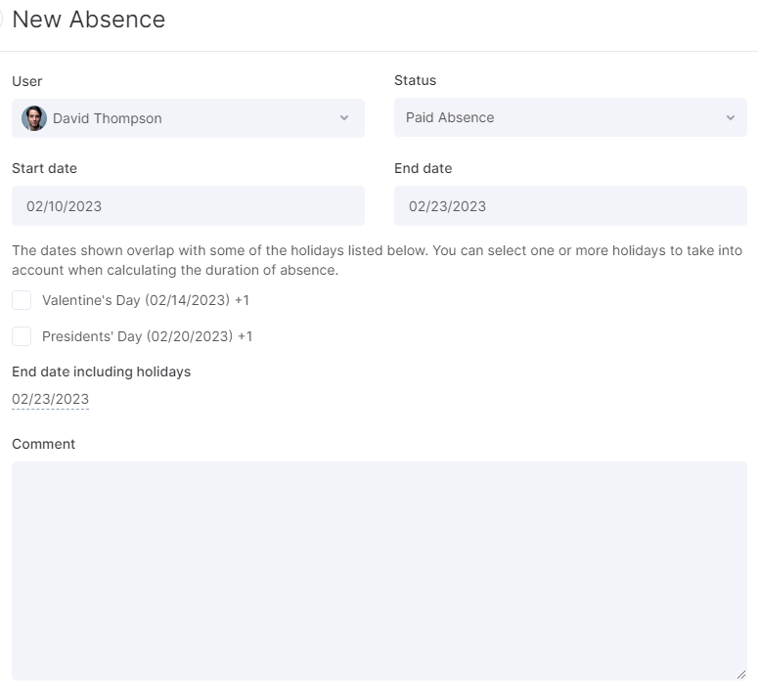This screenshot has width=758, height=700.
Task: Click the Comment label
Action: [x=43, y=444]
